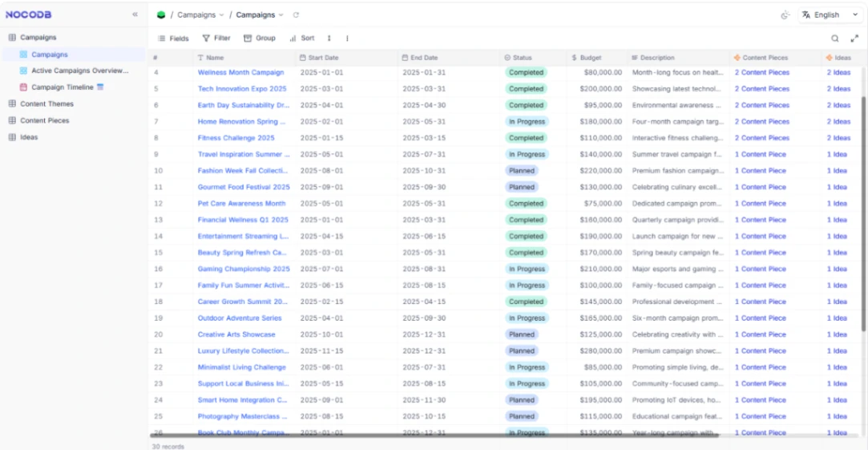Open the Fields toolbar menu

(x=173, y=38)
